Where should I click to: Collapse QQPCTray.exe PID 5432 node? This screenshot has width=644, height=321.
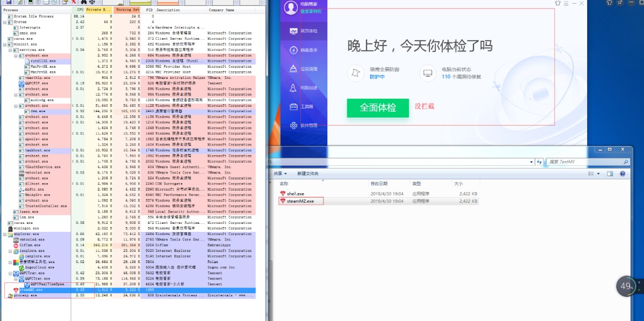click(10, 274)
